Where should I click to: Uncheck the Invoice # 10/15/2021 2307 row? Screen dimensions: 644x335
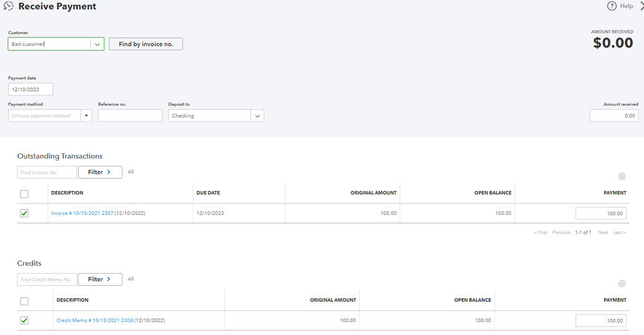[x=24, y=213]
